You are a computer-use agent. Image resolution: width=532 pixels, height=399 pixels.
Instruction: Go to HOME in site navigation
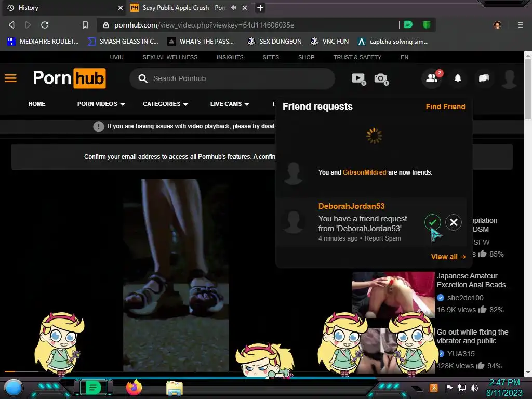click(37, 104)
